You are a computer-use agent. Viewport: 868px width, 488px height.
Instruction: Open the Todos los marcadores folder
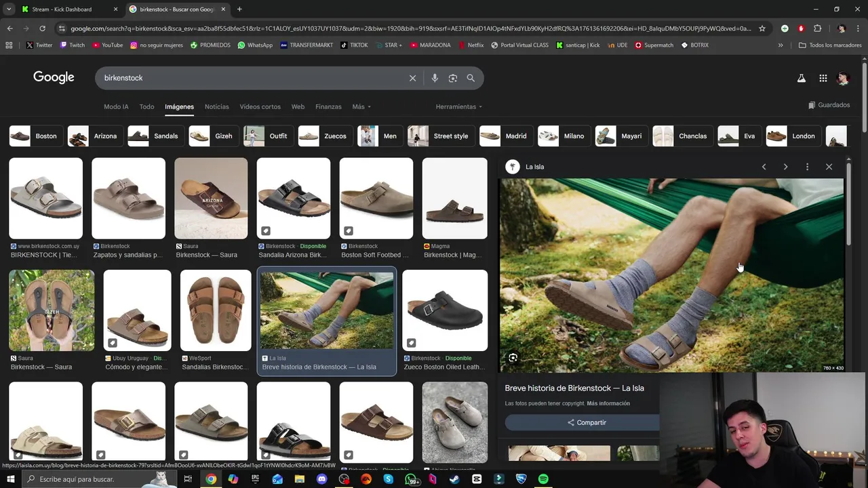[x=830, y=45]
